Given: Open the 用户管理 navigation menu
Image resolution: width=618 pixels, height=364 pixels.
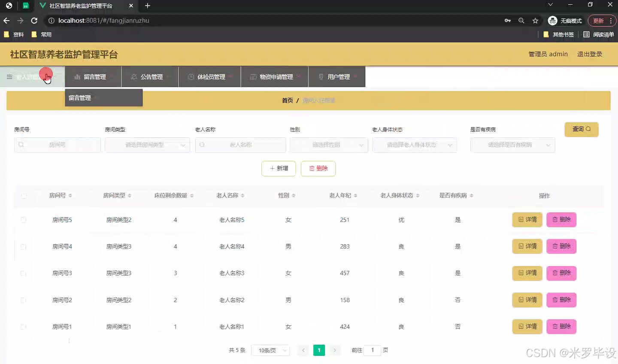Looking at the screenshot, I should click(337, 77).
